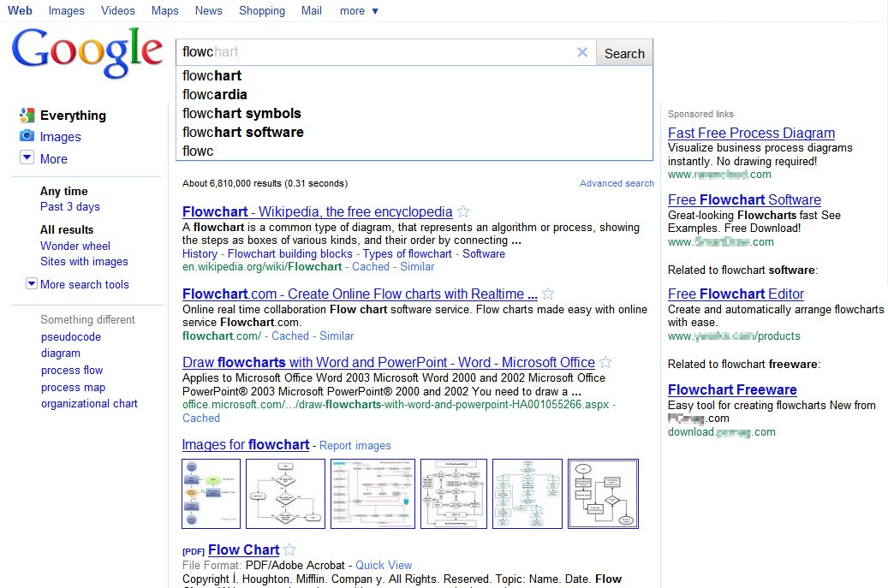Click related search 'process map'
The width and height of the screenshot is (888, 588).
tap(73, 387)
